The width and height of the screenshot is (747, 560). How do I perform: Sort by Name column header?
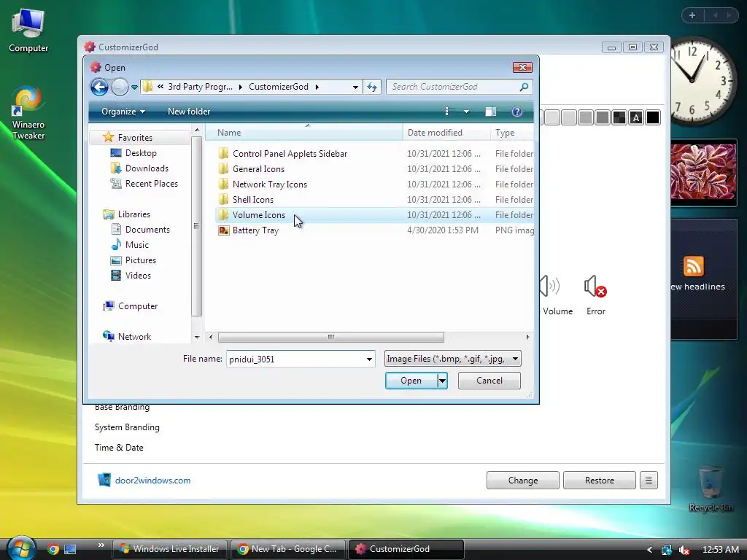304,133
